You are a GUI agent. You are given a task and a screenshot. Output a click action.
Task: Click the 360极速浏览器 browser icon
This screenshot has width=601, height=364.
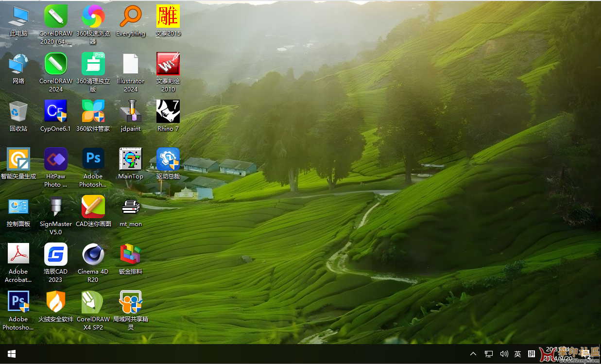93,17
